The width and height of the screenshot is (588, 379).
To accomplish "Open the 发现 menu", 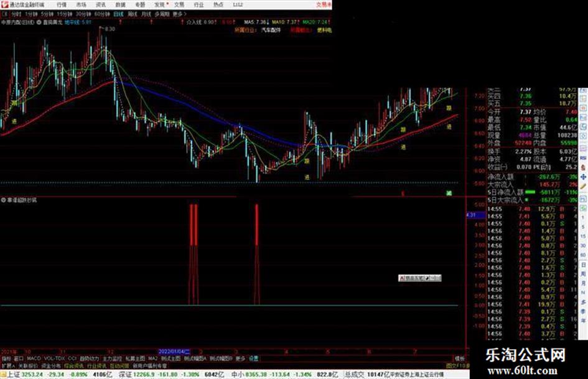I will pos(160,5).
